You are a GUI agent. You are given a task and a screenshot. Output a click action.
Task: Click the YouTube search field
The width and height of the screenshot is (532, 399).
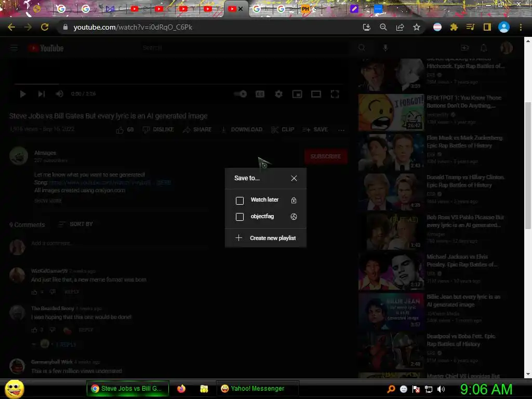coord(244,48)
